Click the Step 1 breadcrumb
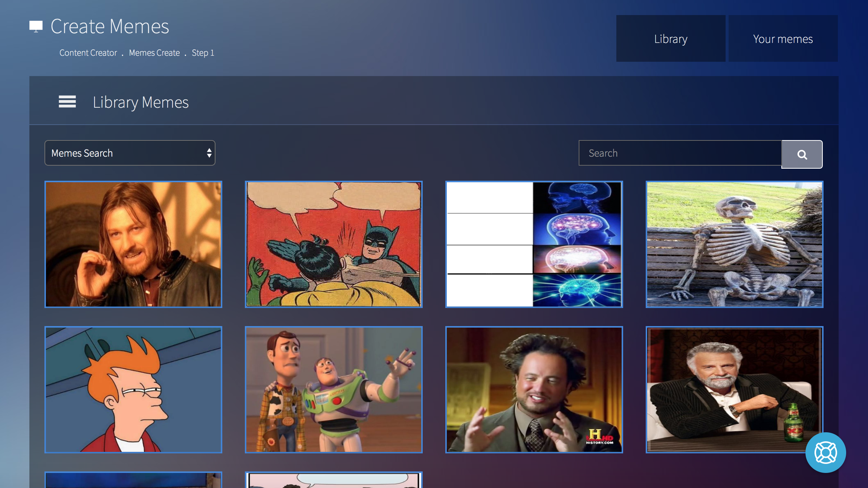Screen dimensions: 868x488 (x=203, y=53)
